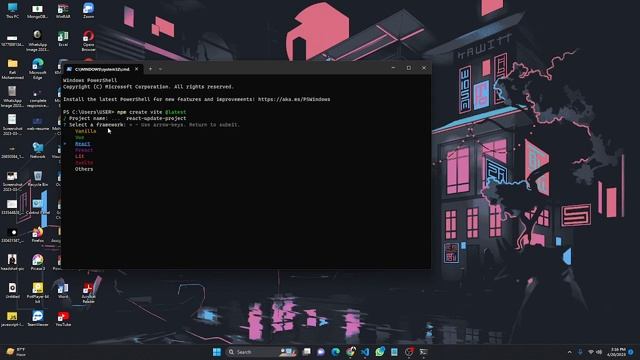640x360 pixels.
Task: Open the WinRAR desktop shortcut
Action: click(x=63, y=11)
